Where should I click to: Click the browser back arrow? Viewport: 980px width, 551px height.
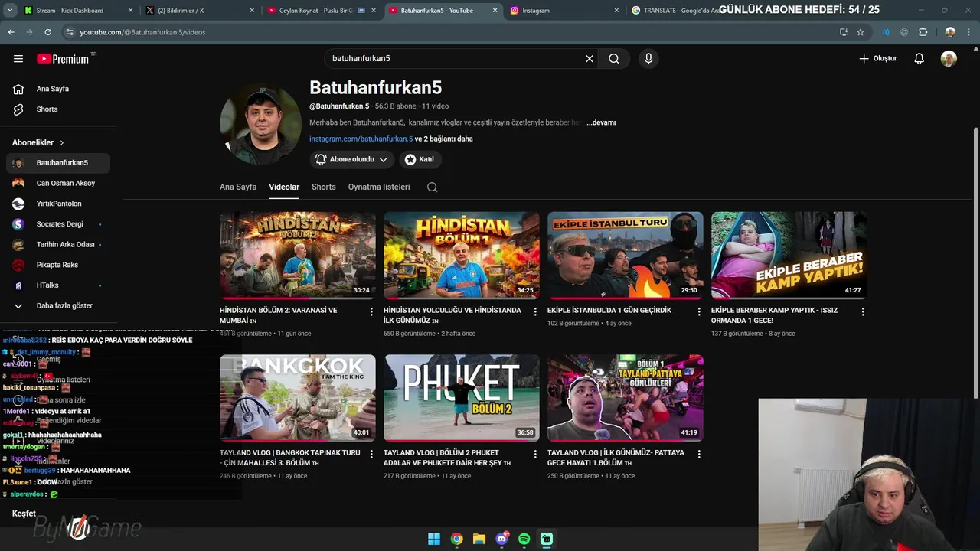(x=11, y=32)
